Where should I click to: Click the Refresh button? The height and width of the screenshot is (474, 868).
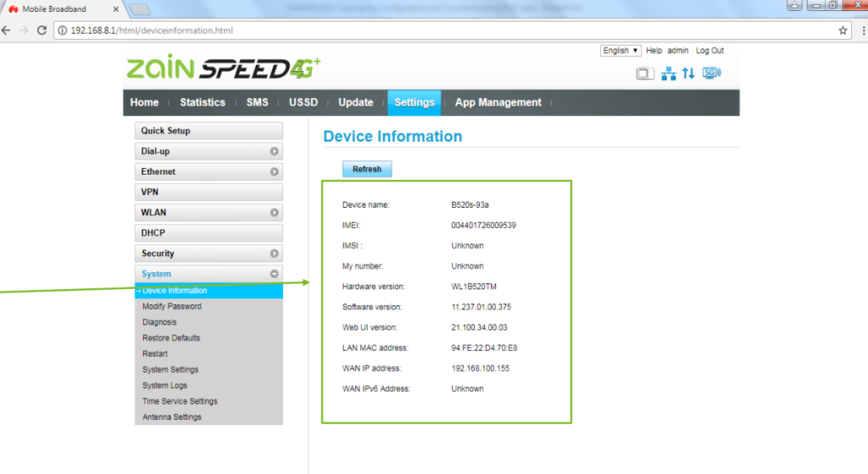coord(367,169)
